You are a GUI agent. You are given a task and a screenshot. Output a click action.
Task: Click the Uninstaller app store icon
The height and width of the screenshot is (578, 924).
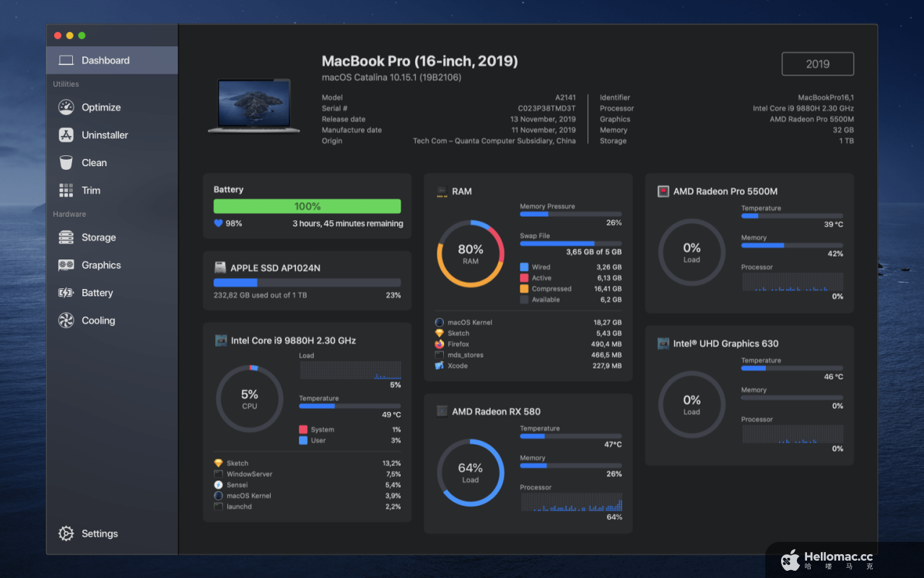66,135
